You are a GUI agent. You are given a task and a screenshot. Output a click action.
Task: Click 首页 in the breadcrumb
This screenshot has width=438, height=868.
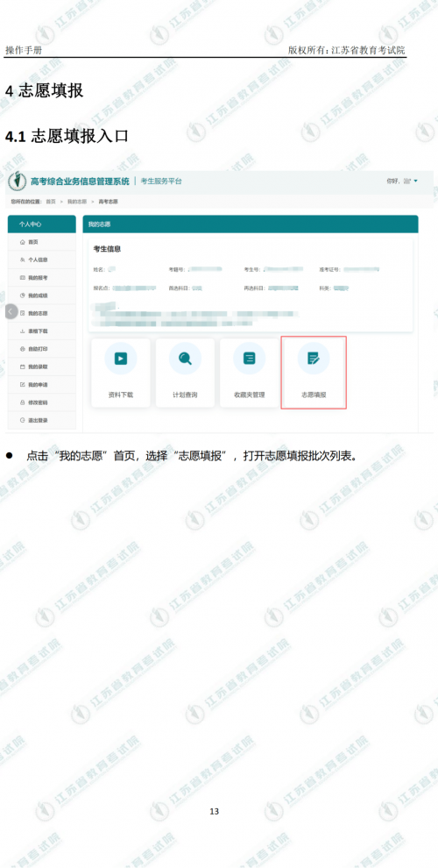pos(51,202)
